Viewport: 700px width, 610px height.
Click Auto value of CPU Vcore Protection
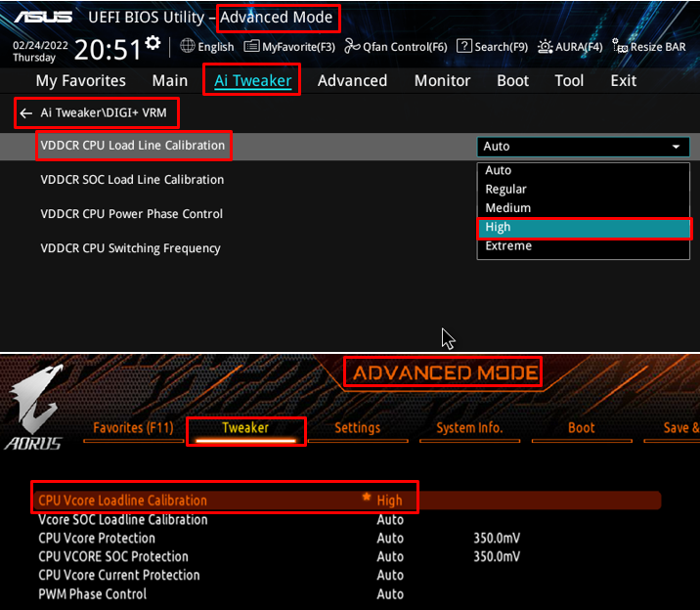390,539
